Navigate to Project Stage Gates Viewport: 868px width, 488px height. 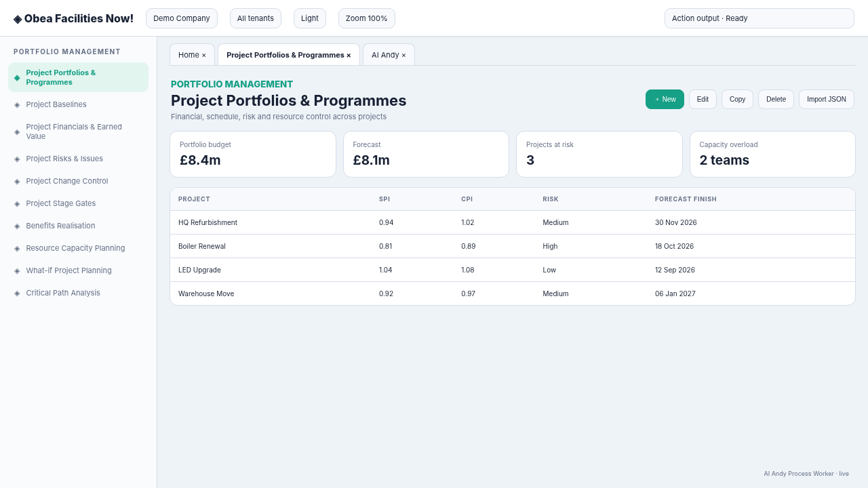pyautogui.click(x=78, y=203)
